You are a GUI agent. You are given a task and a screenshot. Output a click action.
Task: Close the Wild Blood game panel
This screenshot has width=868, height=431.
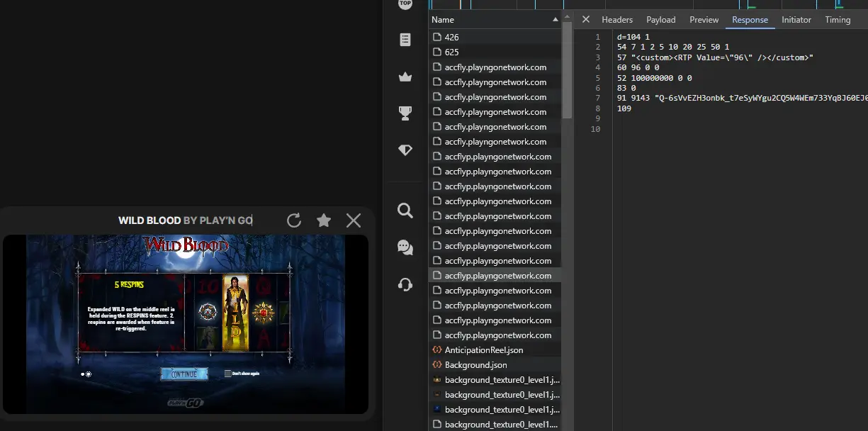coord(354,220)
